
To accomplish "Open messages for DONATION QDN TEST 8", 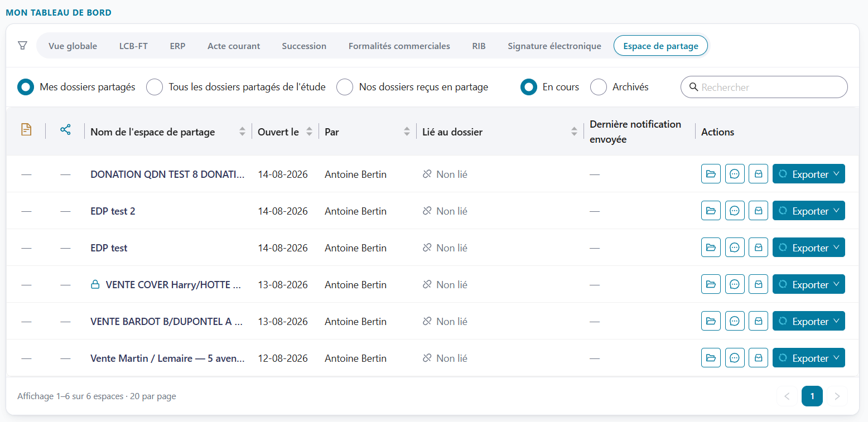I will coord(735,174).
